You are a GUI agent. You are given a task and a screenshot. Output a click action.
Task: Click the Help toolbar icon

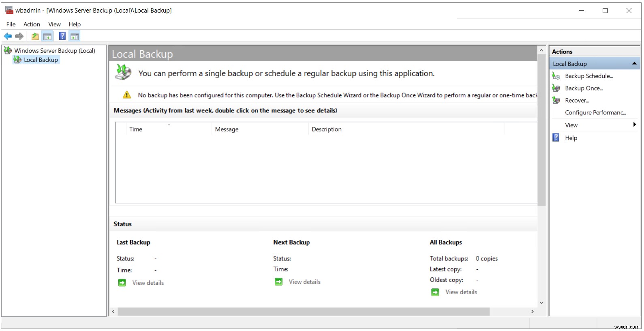click(x=62, y=37)
